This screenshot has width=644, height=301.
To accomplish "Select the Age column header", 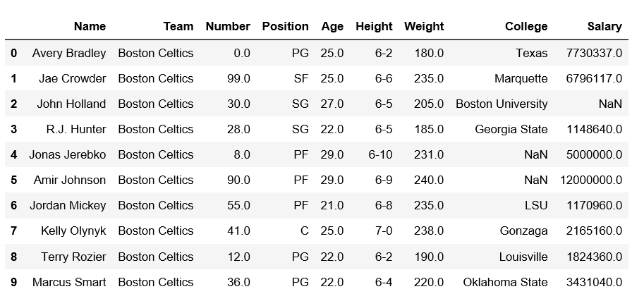I will coord(332,26).
